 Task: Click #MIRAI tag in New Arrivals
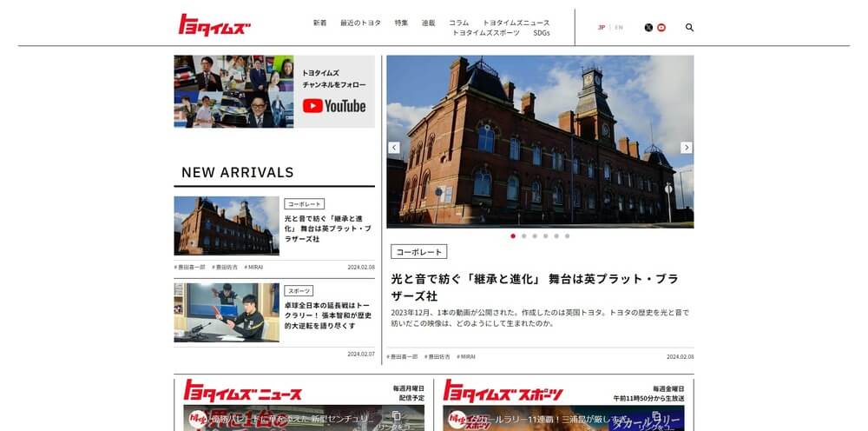click(253, 267)
